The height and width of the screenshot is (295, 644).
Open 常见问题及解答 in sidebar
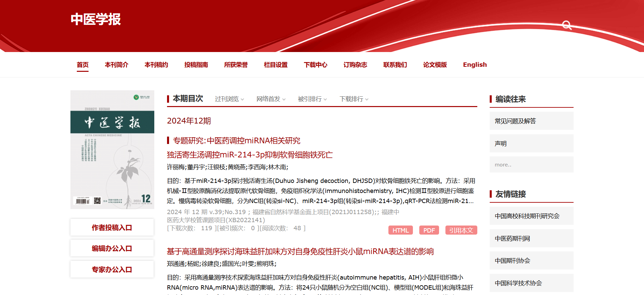click(515, 121)
